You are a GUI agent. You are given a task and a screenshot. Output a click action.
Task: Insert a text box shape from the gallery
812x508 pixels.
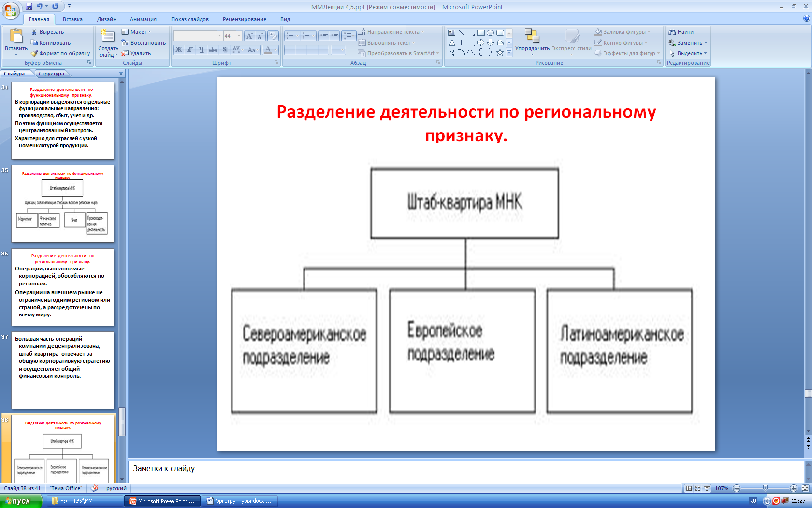click(x=452, y=33)
